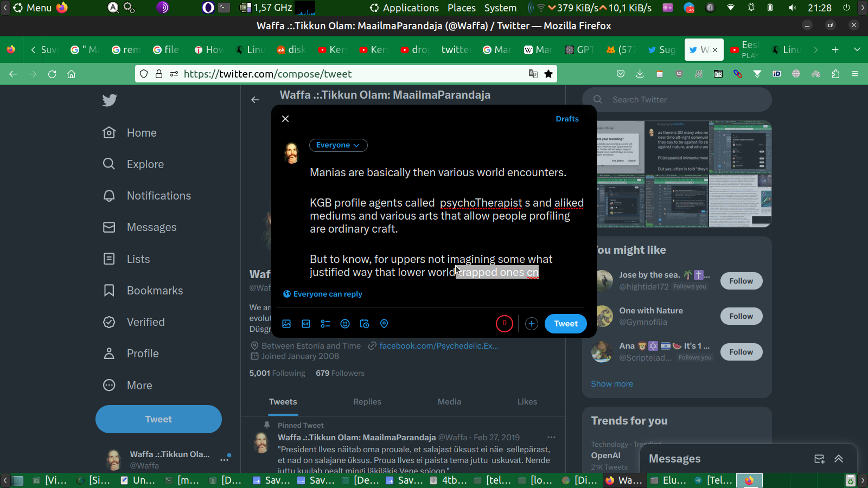Viewport: 868px width, 488px height.
Task: Open the notification bell in system tray
Action: tap(751, 8)
